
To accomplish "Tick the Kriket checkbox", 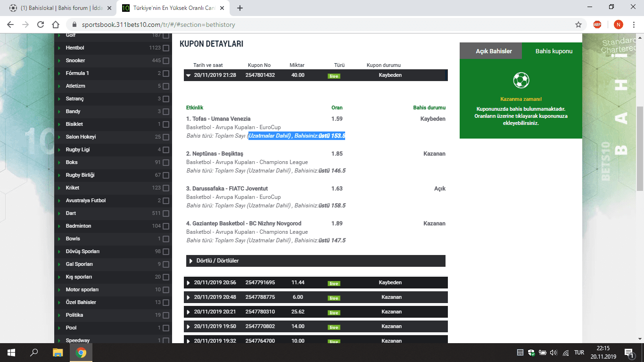I will [x=166, y=188].
